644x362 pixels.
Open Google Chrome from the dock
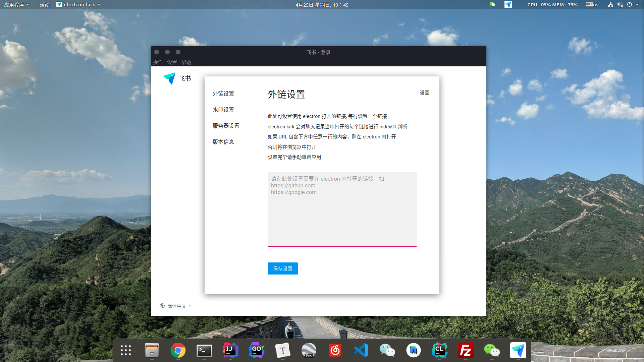coord(178,351)
